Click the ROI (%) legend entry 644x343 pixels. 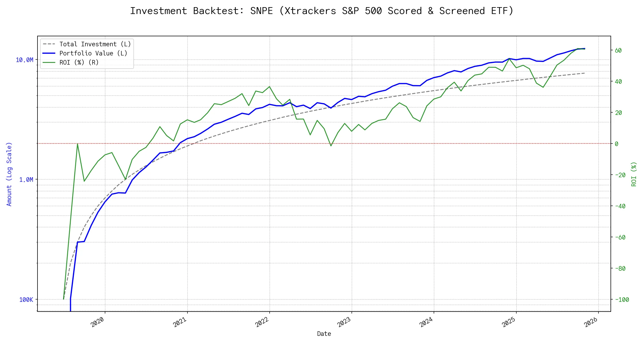[79, 63]
